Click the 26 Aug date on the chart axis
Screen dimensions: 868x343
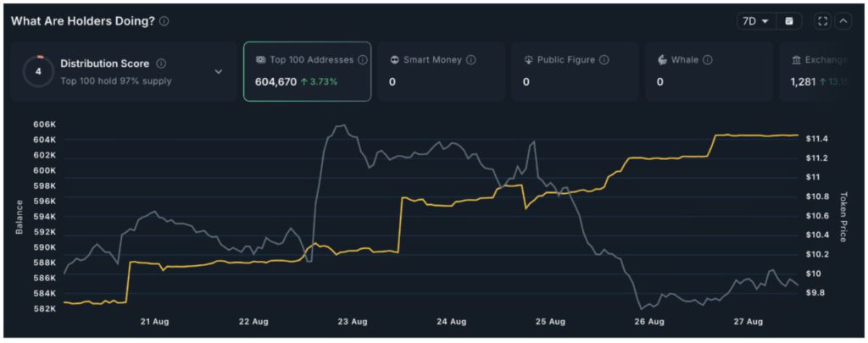click(649, 322)
